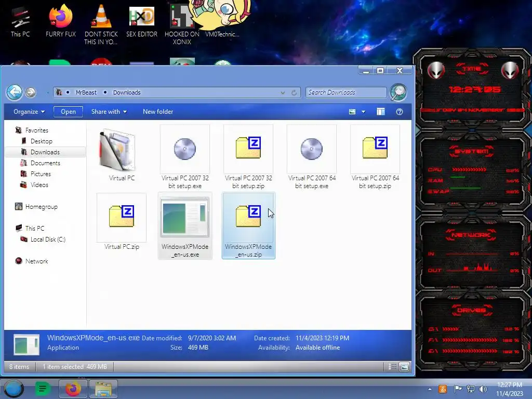This screenshot has width=532, height=399.
Task: Change view layout icon in toolbar
Action: click(352, 112)
